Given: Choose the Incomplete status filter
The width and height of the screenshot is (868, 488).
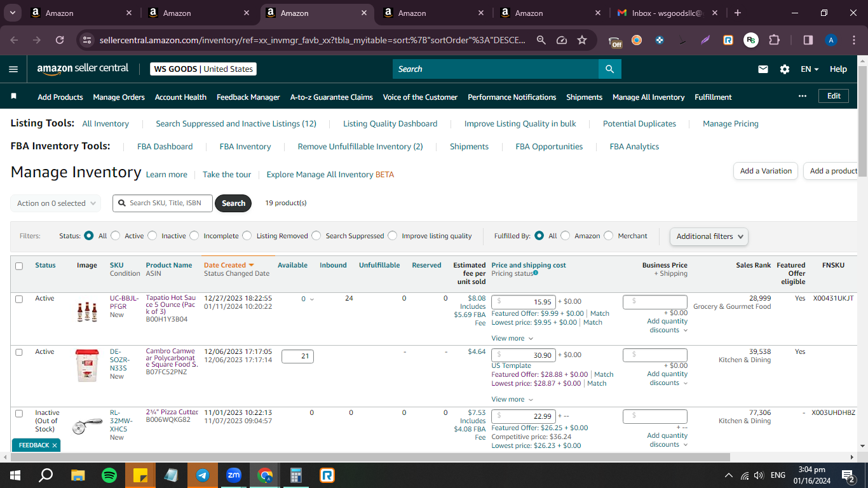Looking at the screenshot, I should pyautogui.click(x=194, y=236).
